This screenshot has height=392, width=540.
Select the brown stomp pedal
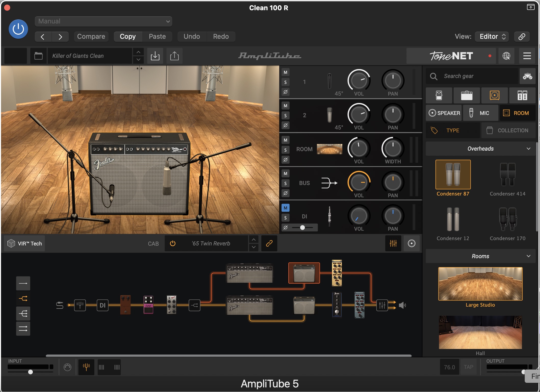125,305
